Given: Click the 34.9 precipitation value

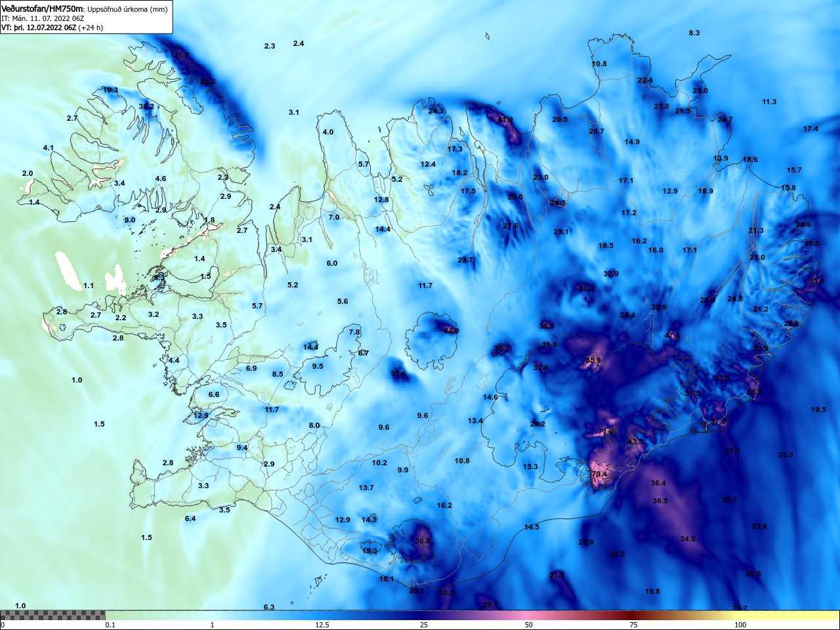Looking at the screenshot, I should [688, 539].
